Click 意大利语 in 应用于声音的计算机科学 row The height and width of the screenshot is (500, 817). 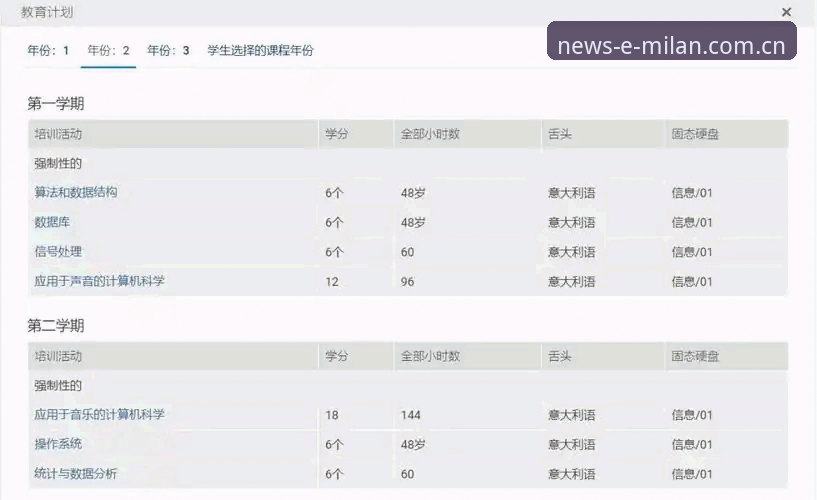[x=572, y=282]
